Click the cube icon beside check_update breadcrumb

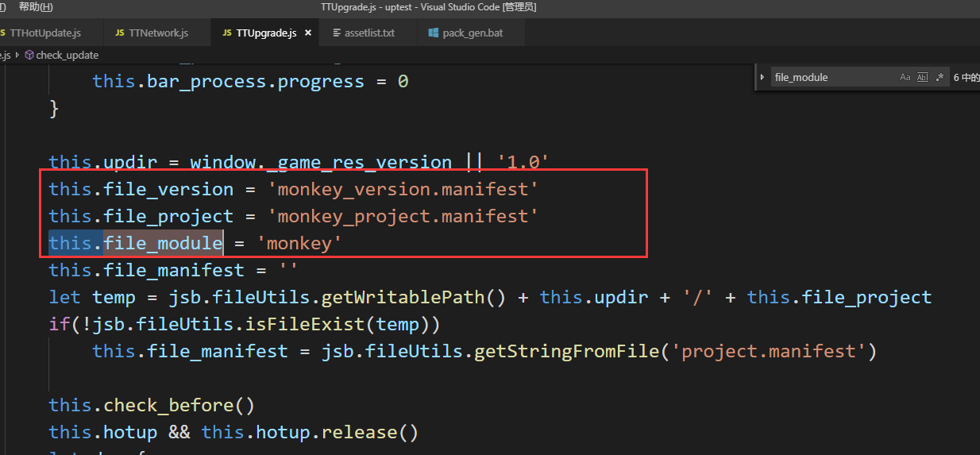[x=29, y=56]
